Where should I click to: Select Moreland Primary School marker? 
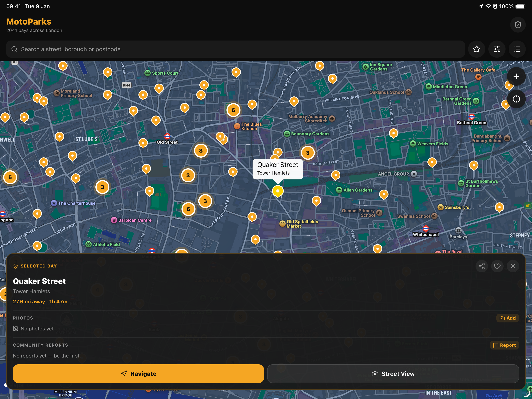(56, 93)
